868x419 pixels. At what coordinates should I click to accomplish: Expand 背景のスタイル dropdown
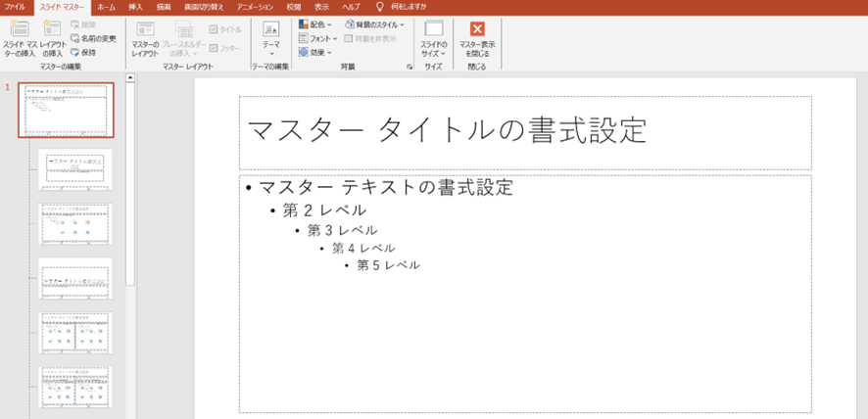[x=374, y=23]
